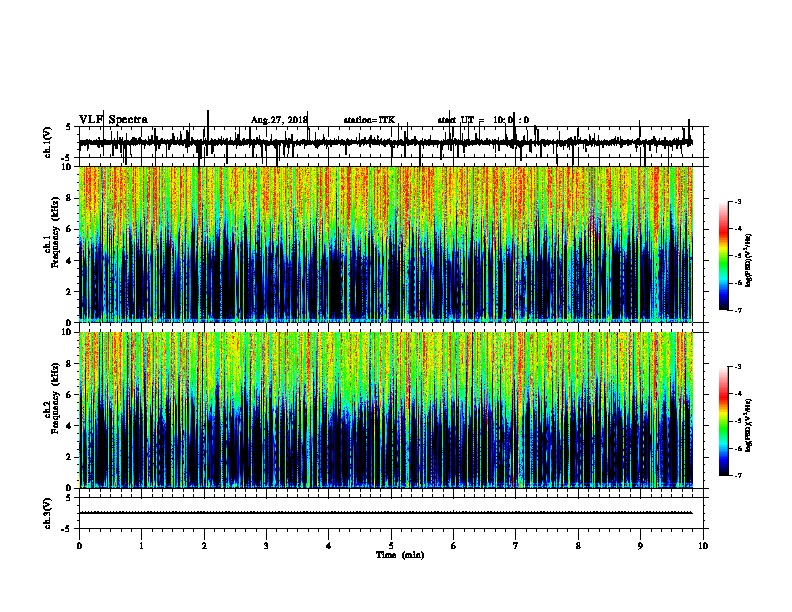Click ch.1 colorbar value "-6"

[x=738, y=283]
